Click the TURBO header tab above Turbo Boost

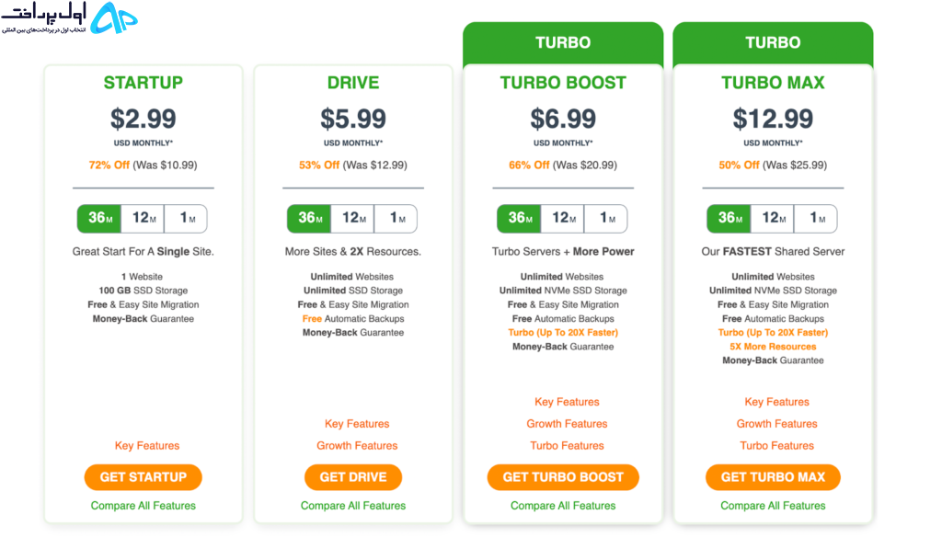(x=563, y=42)
